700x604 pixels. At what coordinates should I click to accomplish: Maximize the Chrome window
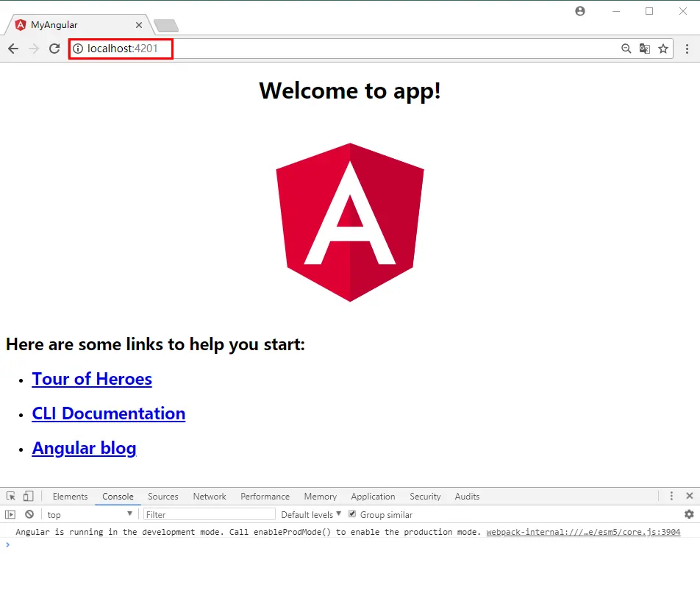coord(649,11)
